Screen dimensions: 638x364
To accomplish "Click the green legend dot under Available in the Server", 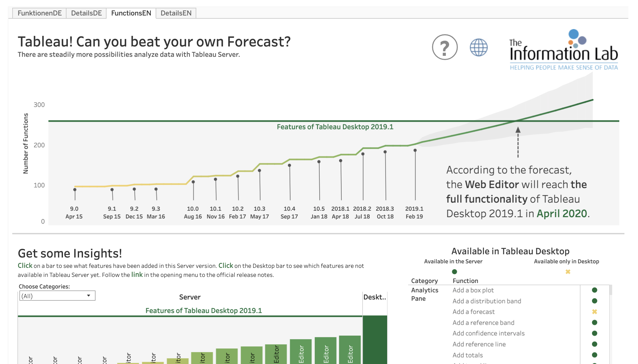I will [x=454, y=272].
